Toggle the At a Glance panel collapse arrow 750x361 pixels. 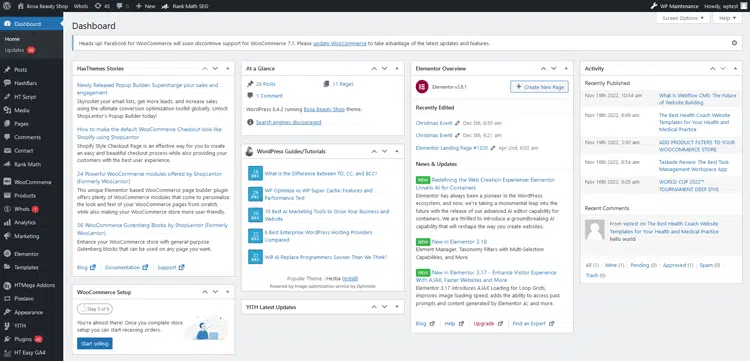coord(397,68)
